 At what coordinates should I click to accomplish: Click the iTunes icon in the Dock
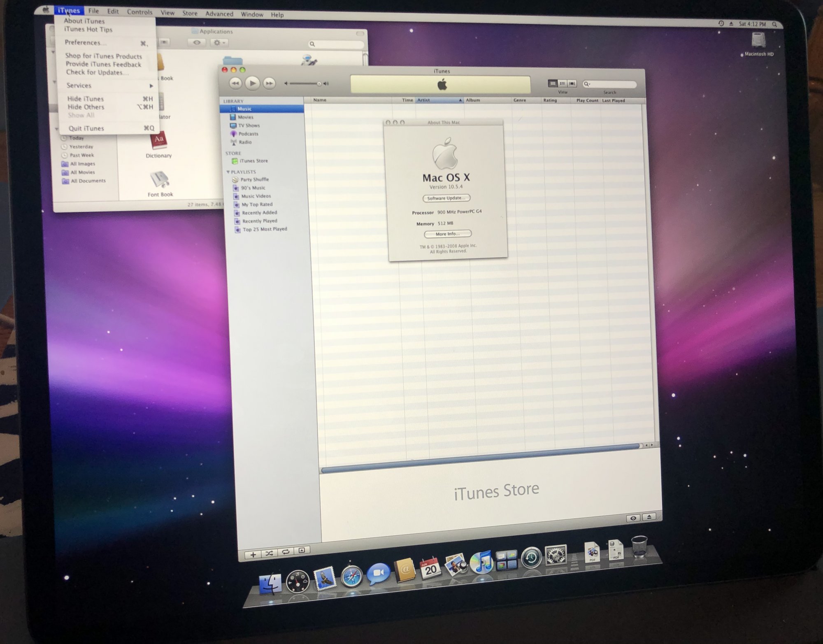pos(481,563)
